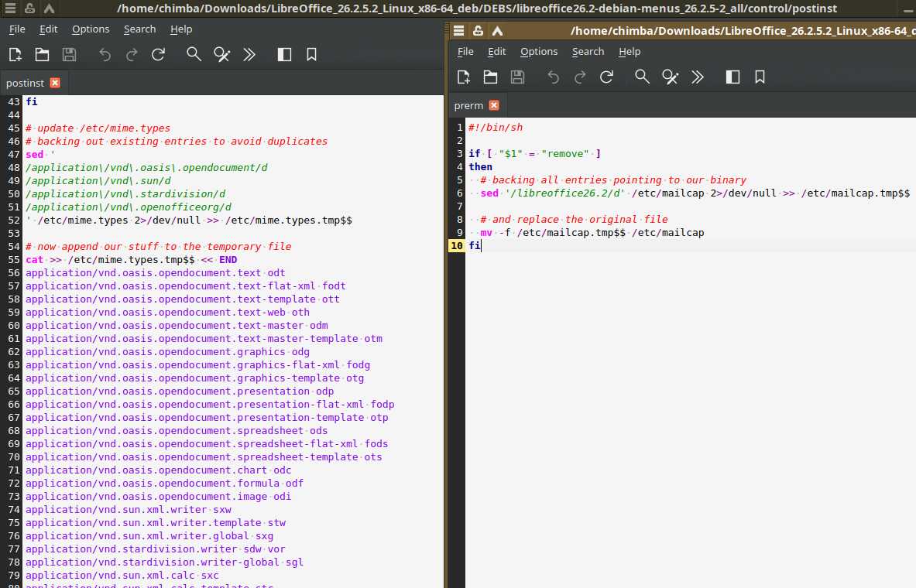Click 'application/vnd.oasis.opendocument.chart odc' line
Viewport: 916px width, 588px height.
[x=158, y=470]
